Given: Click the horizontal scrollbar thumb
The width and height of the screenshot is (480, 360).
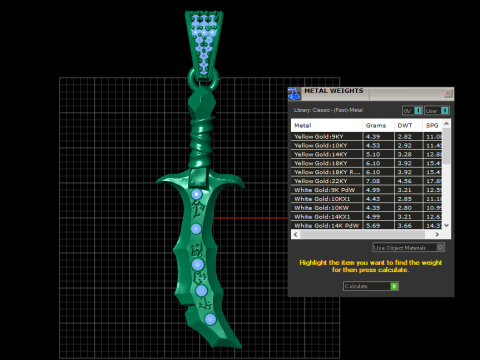Looking at the screenshot, I should point(363,234).
